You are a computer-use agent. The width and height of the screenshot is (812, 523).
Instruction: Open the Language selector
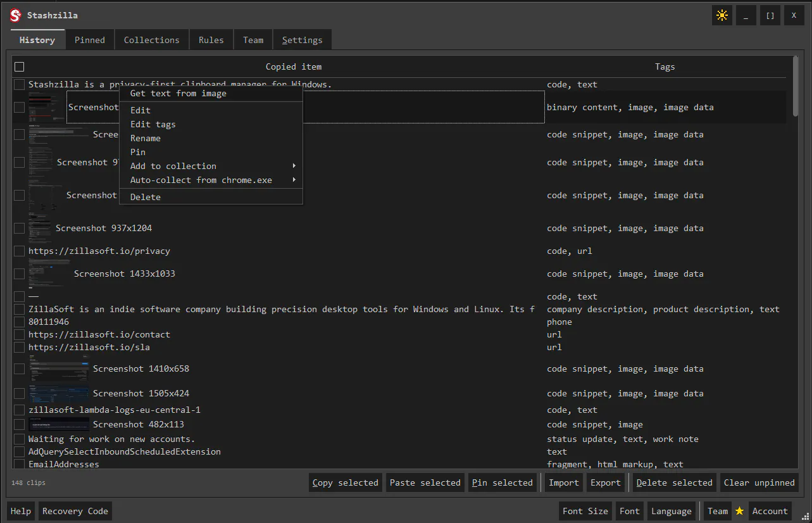[671, 511]
